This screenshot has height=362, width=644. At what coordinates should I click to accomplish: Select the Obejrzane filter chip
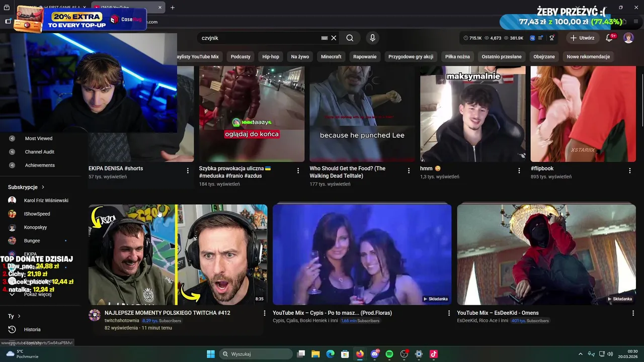point(544,57)
